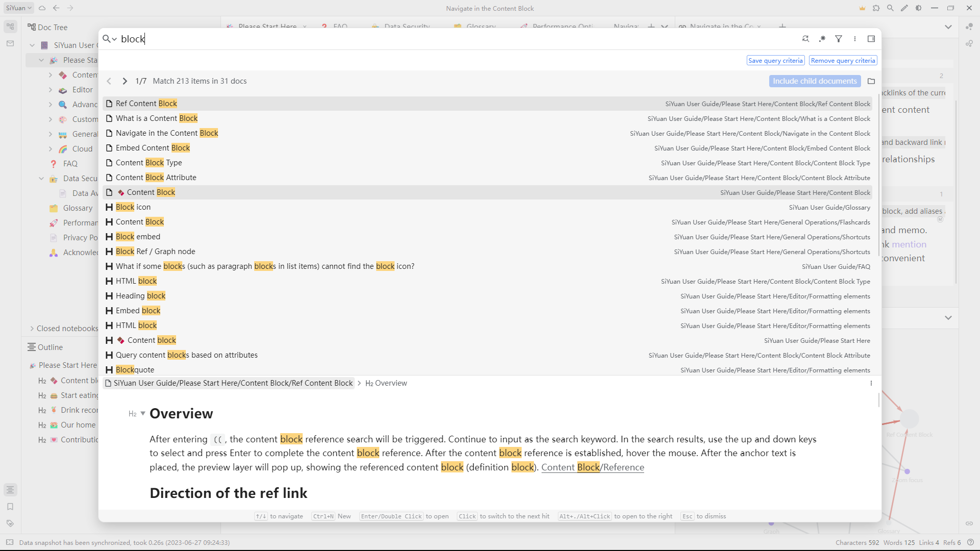The height and width of the screenshot is (551, 980).
Task: Click the three-dot more options icon
Action: [855, 39]
